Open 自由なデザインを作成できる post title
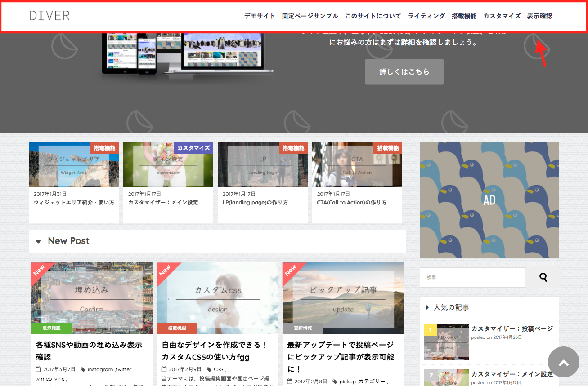Viewport: 588px width, 386px height. (x=215, y=351)
